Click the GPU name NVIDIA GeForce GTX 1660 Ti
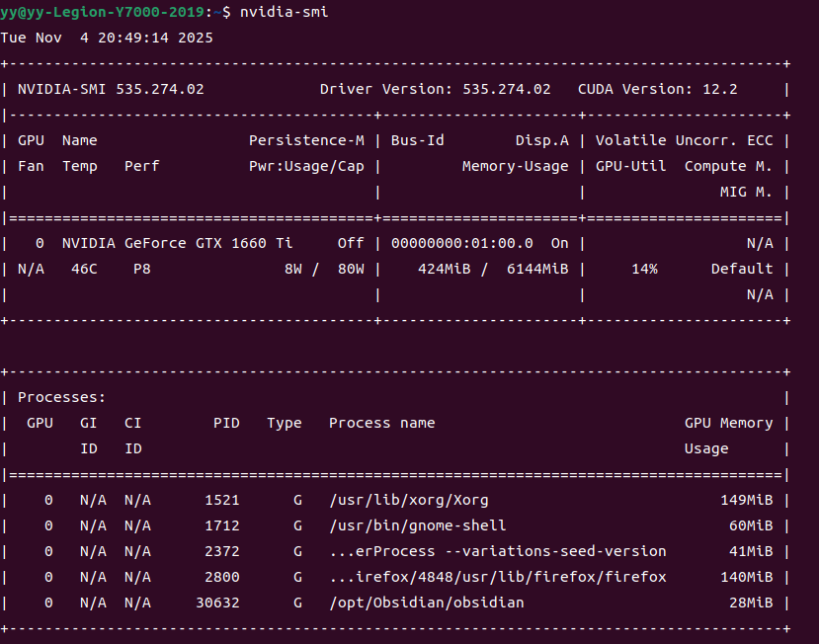The height and width of the screenshot is (644, 819). [x=177, y=243]
